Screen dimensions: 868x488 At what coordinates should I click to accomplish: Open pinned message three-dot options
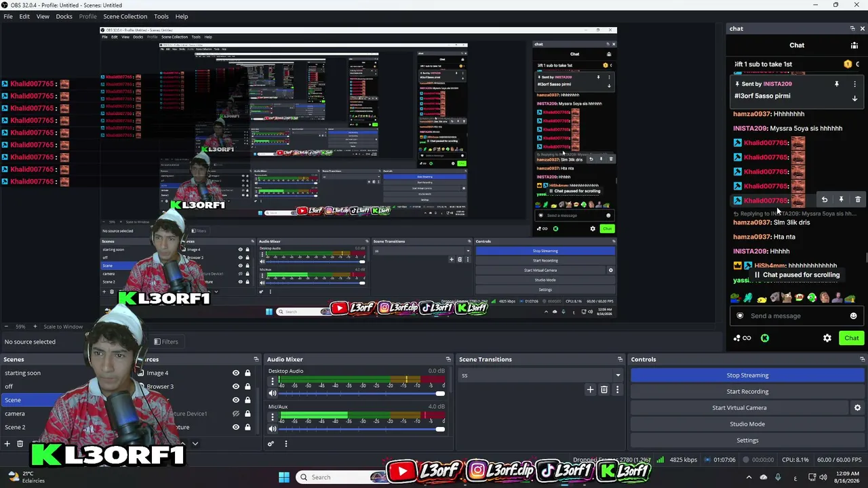click(x=854, y=84)
